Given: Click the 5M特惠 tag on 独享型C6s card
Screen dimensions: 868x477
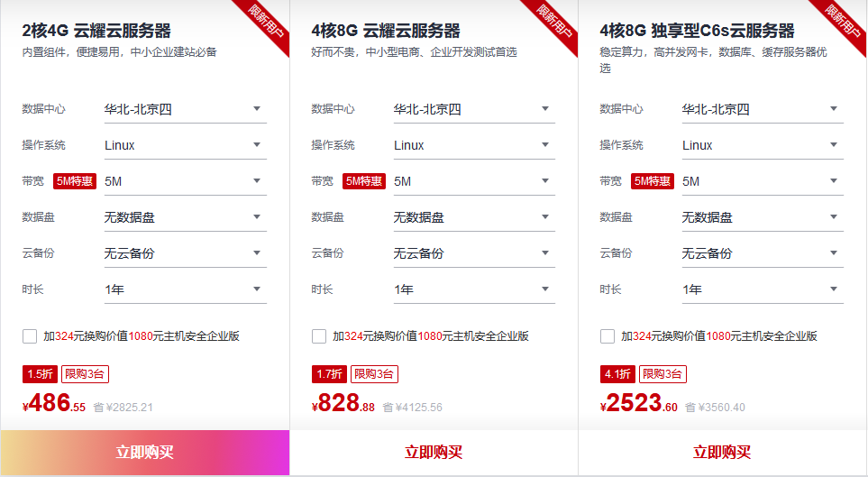Looking at the screenshot, I should [x=653, y=181].
